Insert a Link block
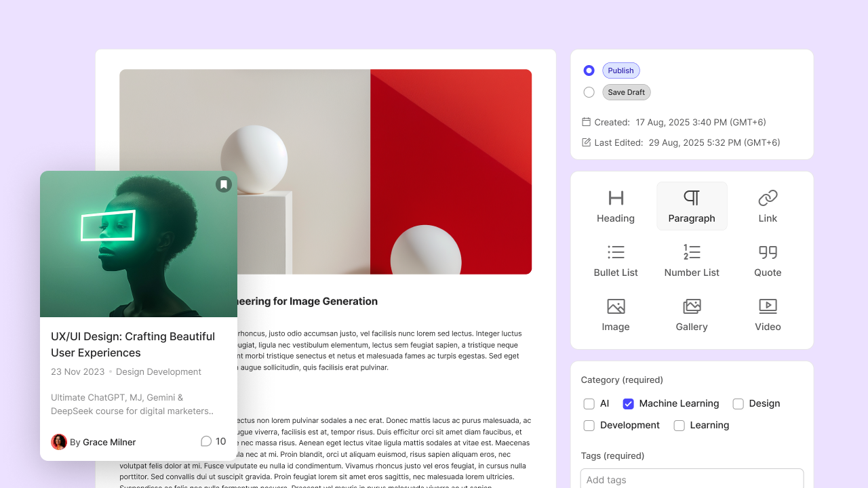Screen dimensions: 868x488 768,205
